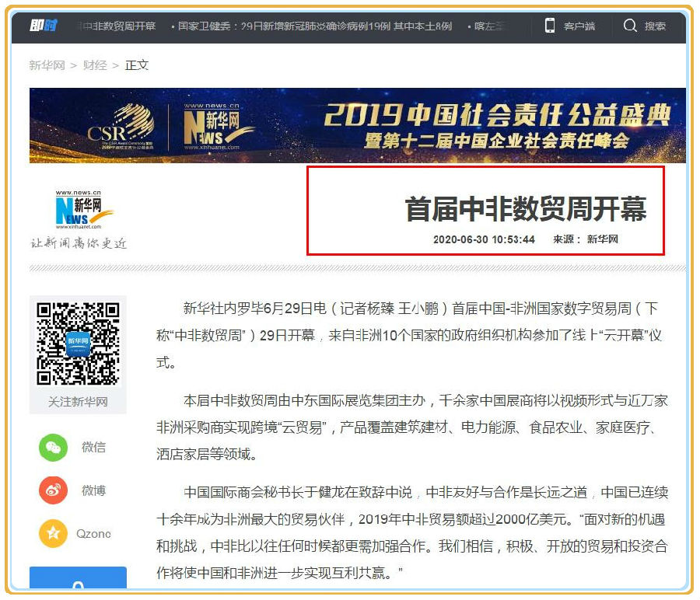Click the QR code to follow Xinhuanet
The width and height of the screenshot is (700, 600).
78,344
